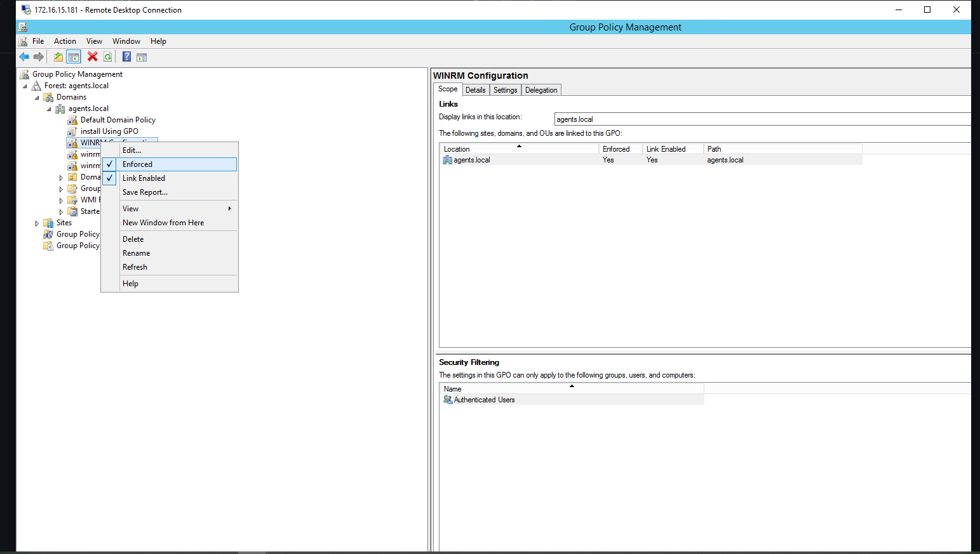The image size is (980, 554).
Task: Choose Rename from the context menu
Action: 170,253
